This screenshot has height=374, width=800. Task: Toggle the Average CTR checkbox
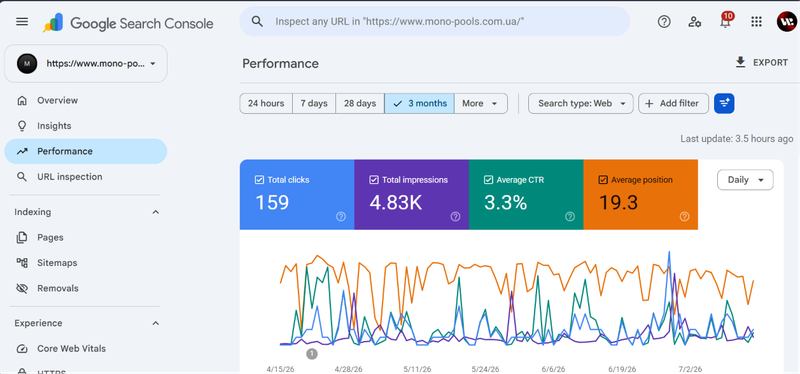pos(488,180)
